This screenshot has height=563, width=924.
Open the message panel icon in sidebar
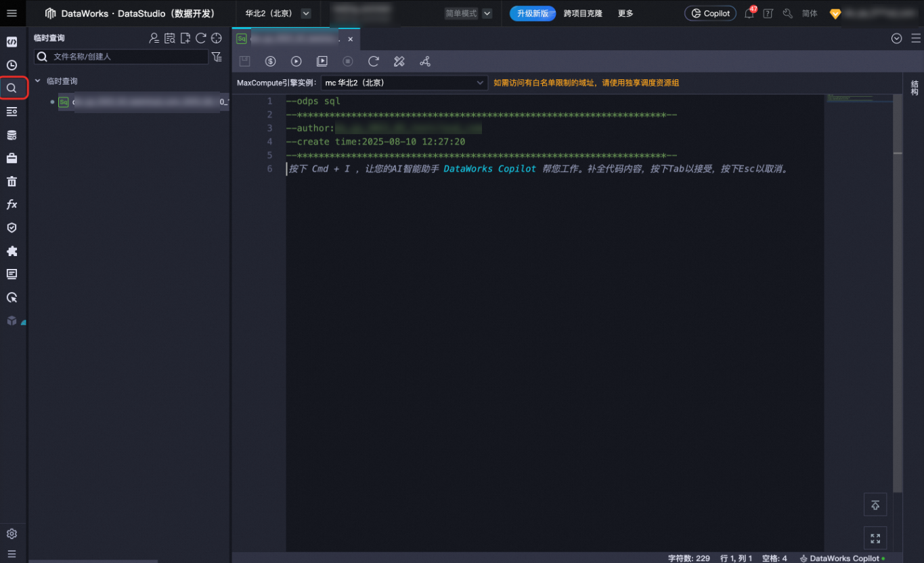click(x=12, y=274)
